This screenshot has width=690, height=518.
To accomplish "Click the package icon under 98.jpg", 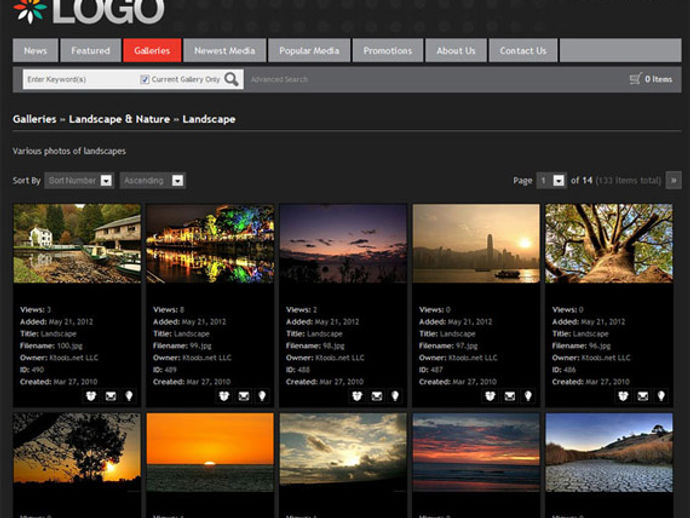I will 357,396.
